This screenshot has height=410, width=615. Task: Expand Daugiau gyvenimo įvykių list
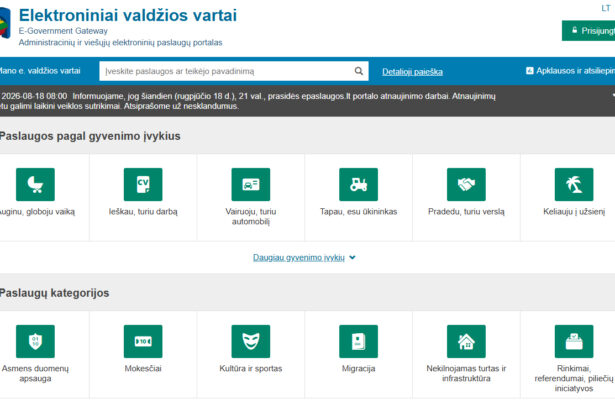point(298,258)
